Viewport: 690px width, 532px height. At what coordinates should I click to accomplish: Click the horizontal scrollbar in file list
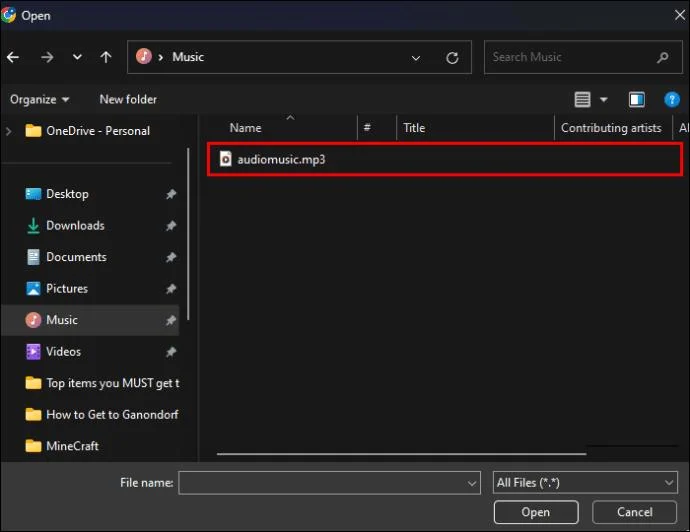[401, 453]
